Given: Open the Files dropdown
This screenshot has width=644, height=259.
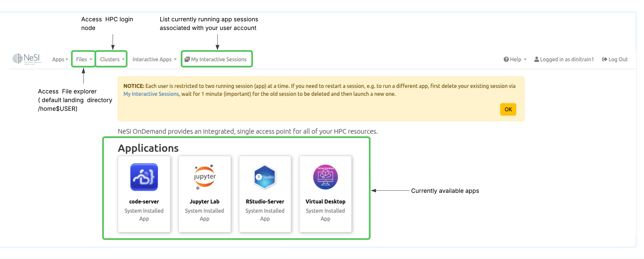Looking at the screenshot, I should (84, 59).
